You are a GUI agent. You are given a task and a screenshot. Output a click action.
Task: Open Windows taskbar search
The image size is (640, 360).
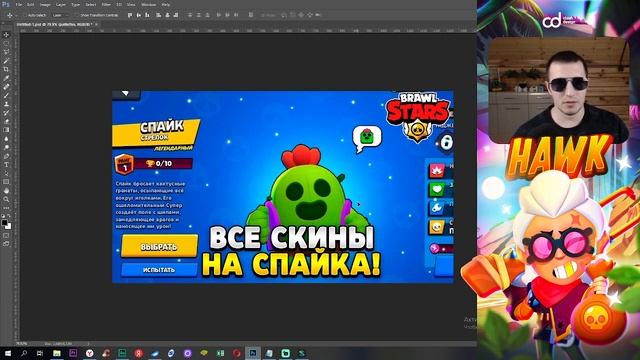(24, 353)
